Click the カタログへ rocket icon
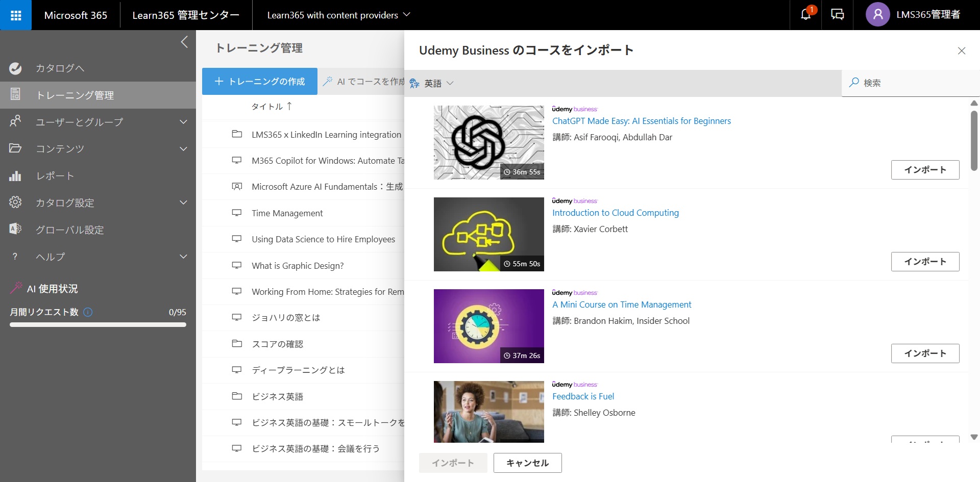The height and width of the screenshot is (482, 980). [x=15, y=68]
